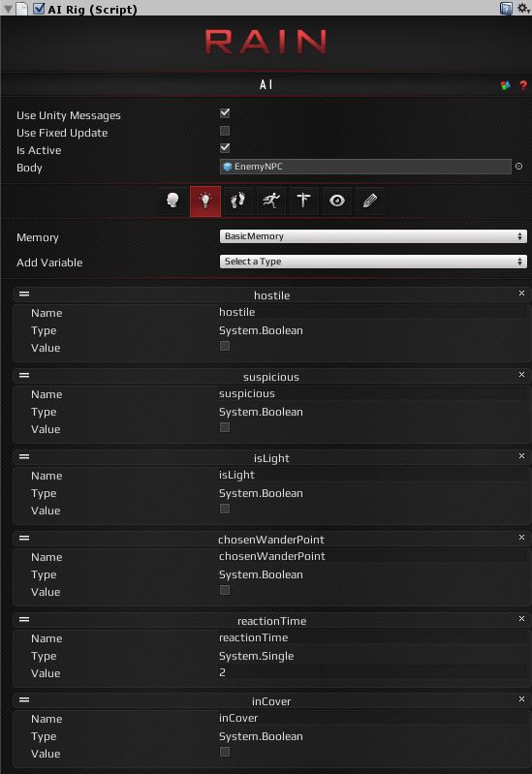Toggle the hostile Value checkbox
The width and height of the screenshot is (532, 774).
pos(225,346)
